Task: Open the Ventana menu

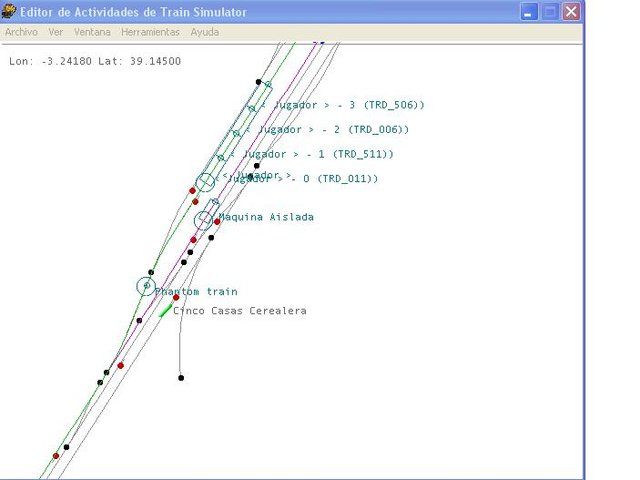Action: click(x=92, y=32)
